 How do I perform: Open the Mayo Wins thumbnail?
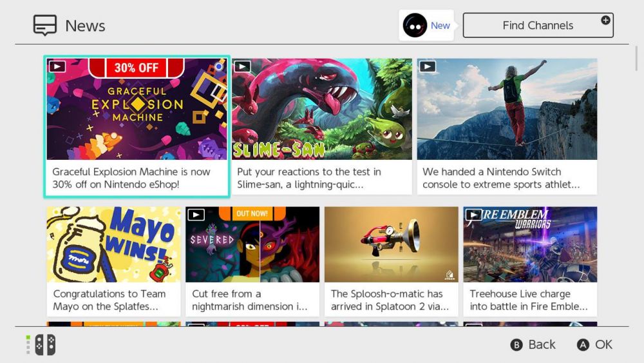[114, 244]
